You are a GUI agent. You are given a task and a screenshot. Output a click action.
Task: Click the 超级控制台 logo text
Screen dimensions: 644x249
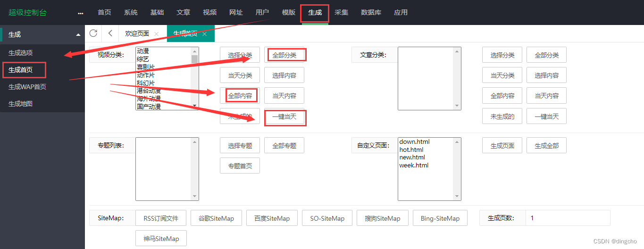click(x=28, y=13)
